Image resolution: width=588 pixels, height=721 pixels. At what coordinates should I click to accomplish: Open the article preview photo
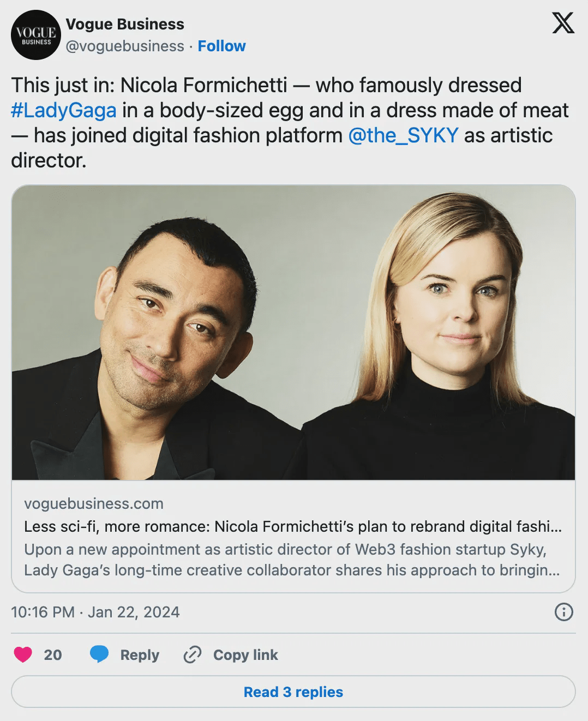click(x=293, y=333)
